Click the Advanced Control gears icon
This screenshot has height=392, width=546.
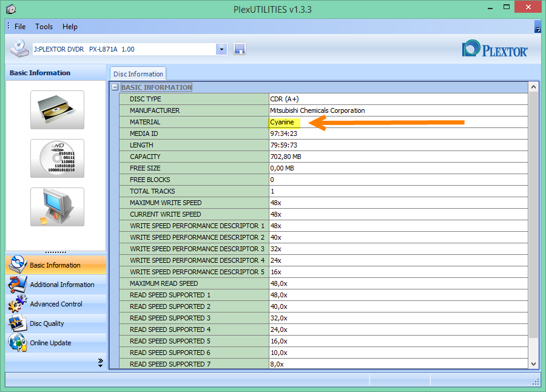pos(17,303)
